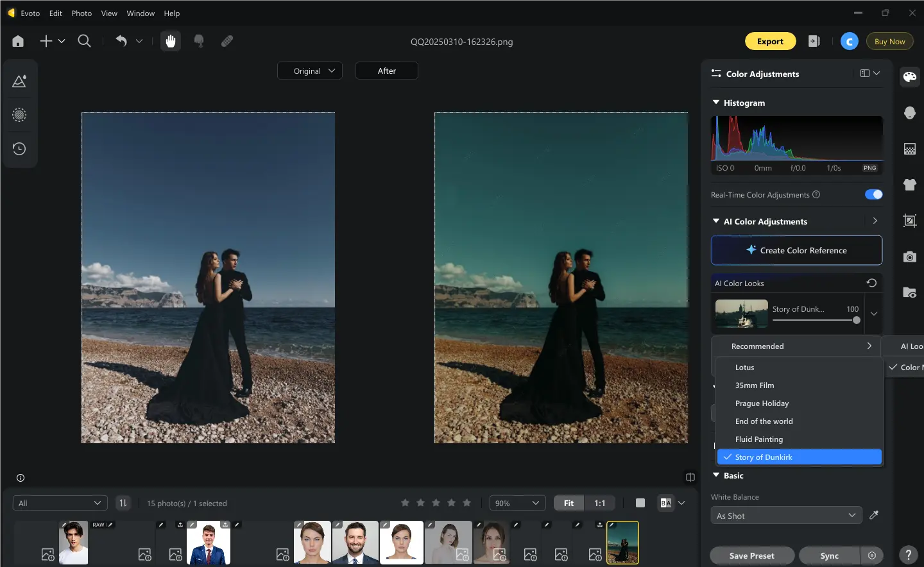The width and height of the screenshot is (924, 567).
Task: Open the presets mountain icon on left
Action: click(x=19, y=81)
